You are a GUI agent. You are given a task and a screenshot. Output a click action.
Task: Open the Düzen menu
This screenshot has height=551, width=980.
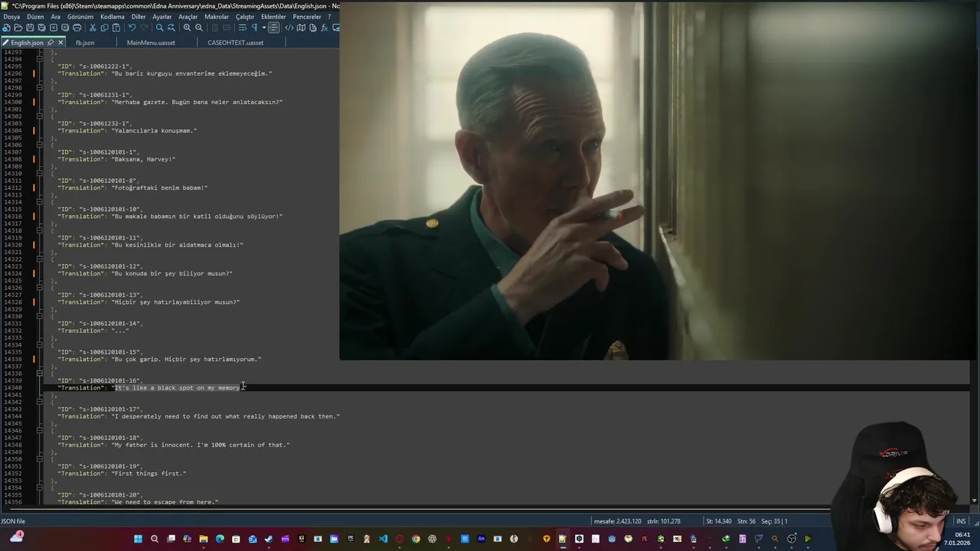coord(35,17)
